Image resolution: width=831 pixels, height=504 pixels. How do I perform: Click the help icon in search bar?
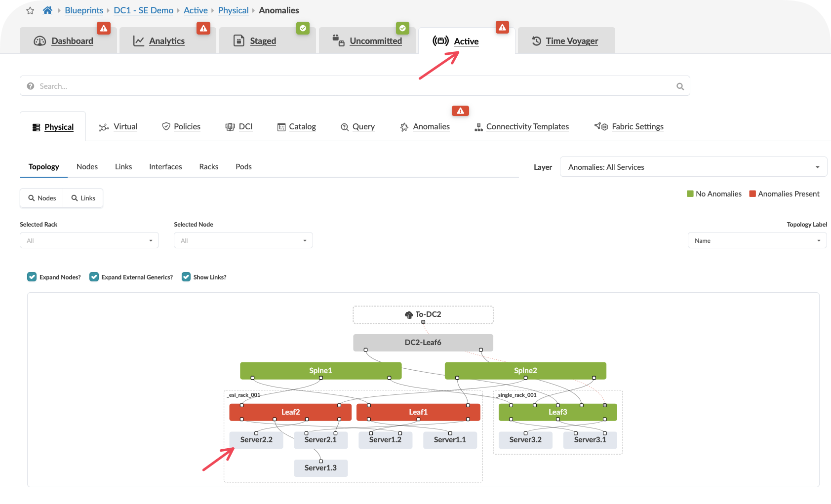tap(31, 86)
